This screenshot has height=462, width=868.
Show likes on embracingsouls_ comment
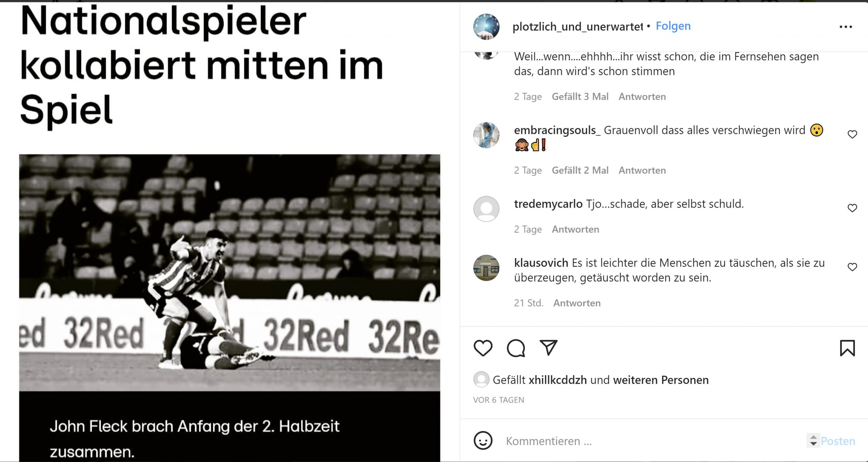[580, 170]
